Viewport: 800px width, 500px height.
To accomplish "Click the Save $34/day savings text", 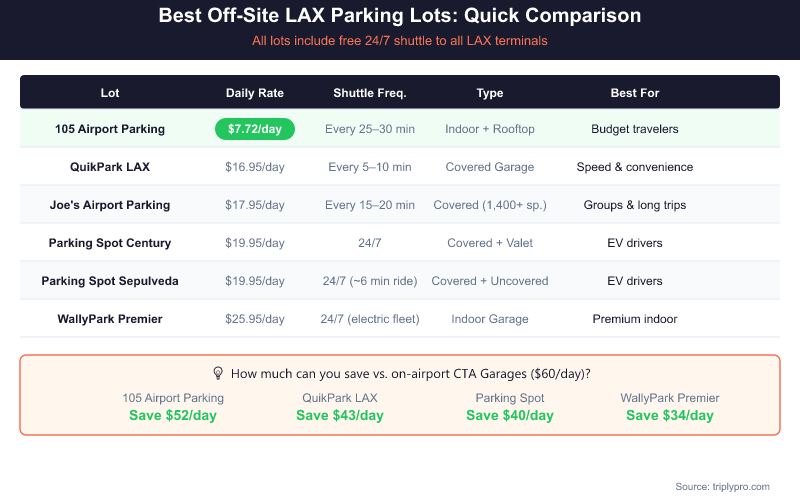I will click(x=670, y=415).
